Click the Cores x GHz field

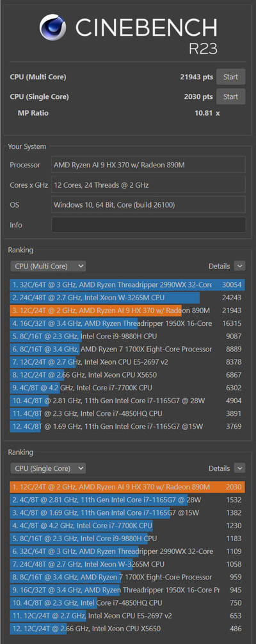tap(148, 185)
